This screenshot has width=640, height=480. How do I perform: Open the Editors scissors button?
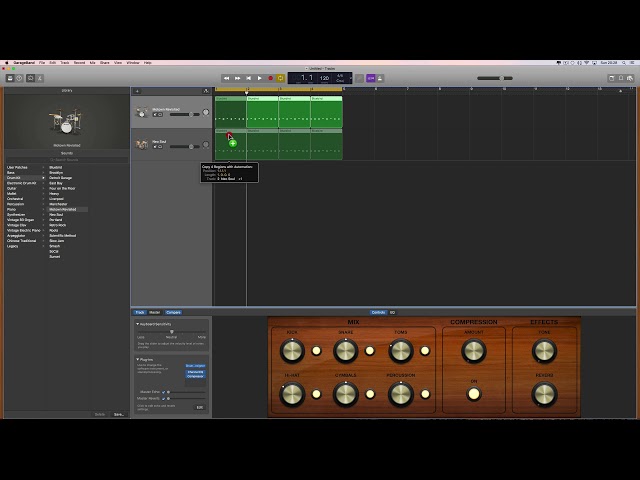point(40,78)
